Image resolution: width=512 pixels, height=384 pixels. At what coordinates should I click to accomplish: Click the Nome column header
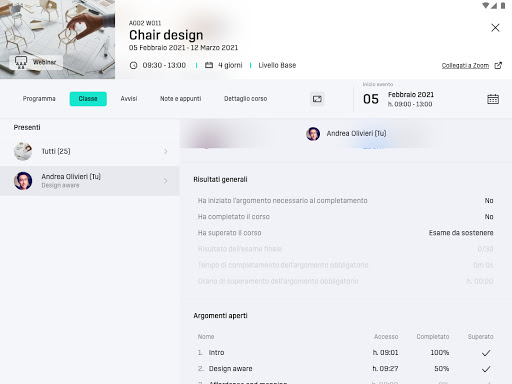click(x=206, y=337)
